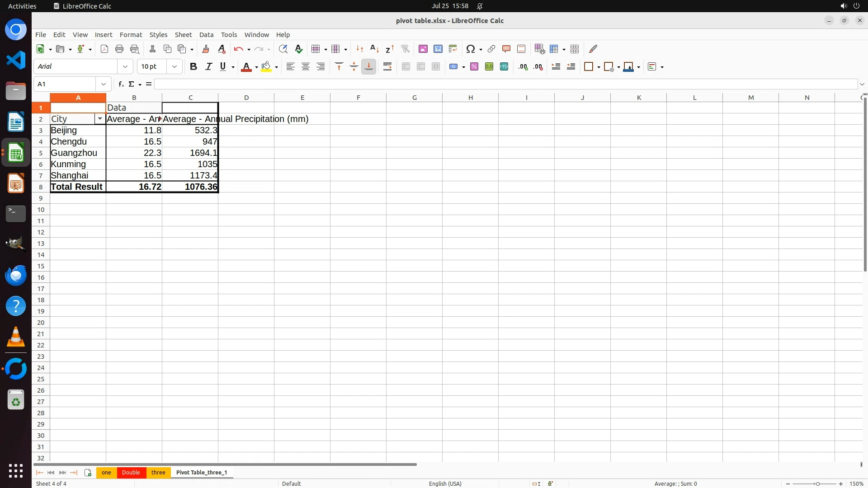This screenshot has width=868, height=488.
Task: Click the Insert Chart icon
Action: point(438,49)
